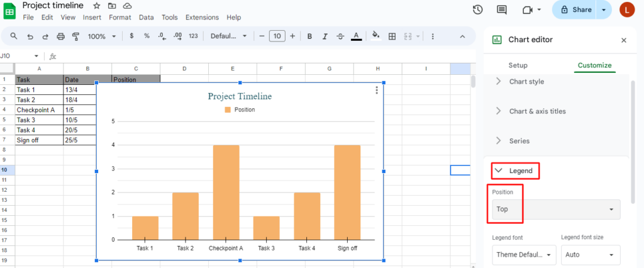Open the Share options dropdown arrow
Screen dimensions: 644x268
point(603,10)
